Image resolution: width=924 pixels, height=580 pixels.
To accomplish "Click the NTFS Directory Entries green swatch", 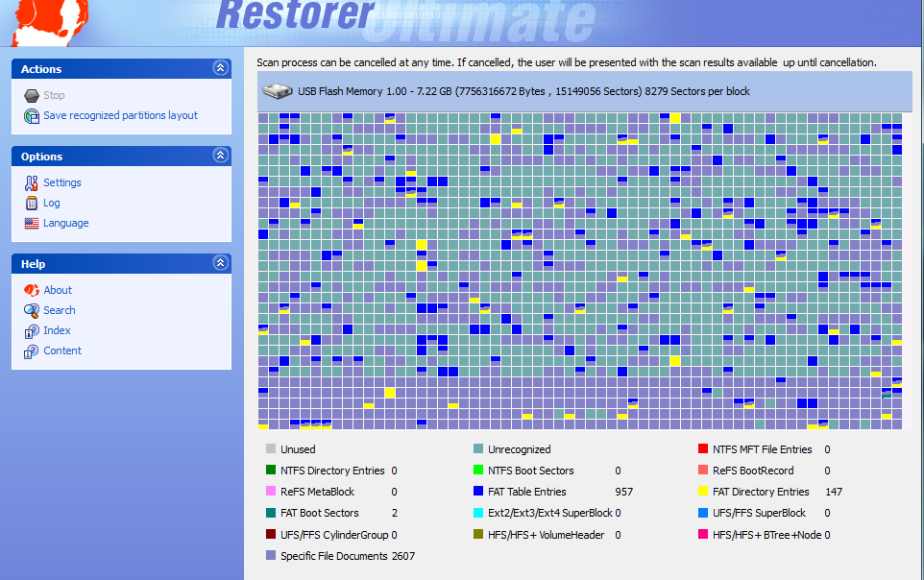I will click(x=271, y=470).
